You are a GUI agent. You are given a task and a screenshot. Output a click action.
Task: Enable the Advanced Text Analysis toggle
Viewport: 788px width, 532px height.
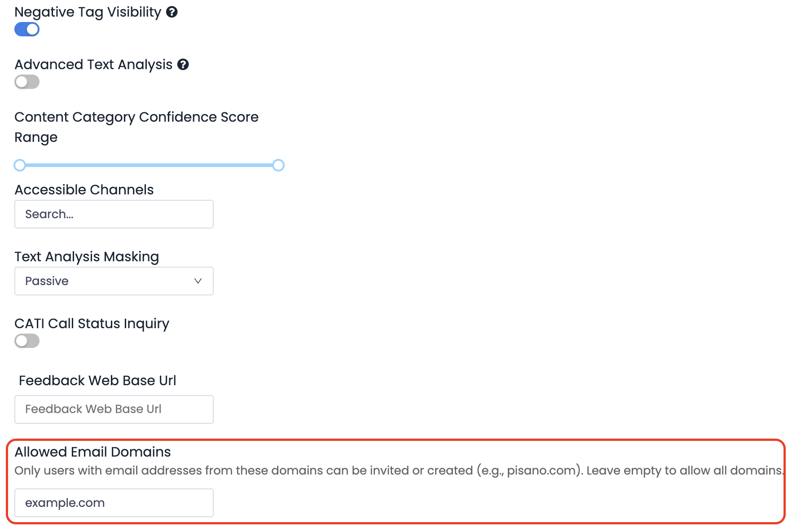pos(27,82)
